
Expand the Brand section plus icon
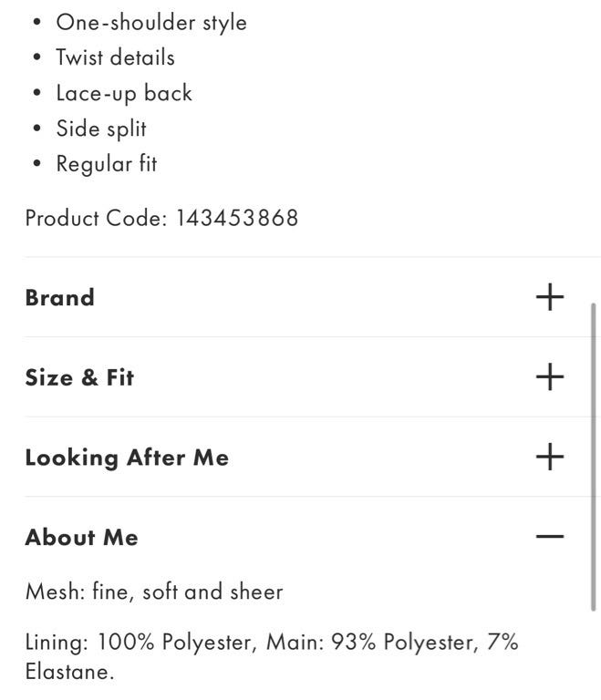(549, 297)
